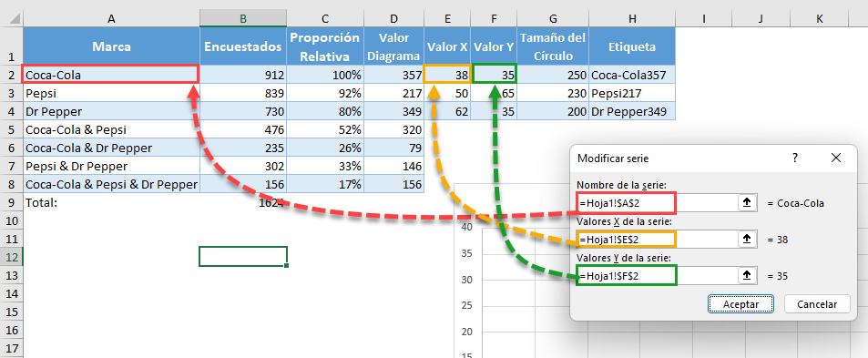Select row 12 header
The image size is (868, 358).
coord(11,257)
